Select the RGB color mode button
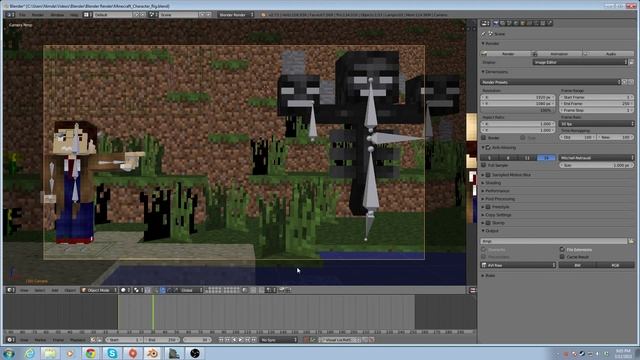 point(616,265)
